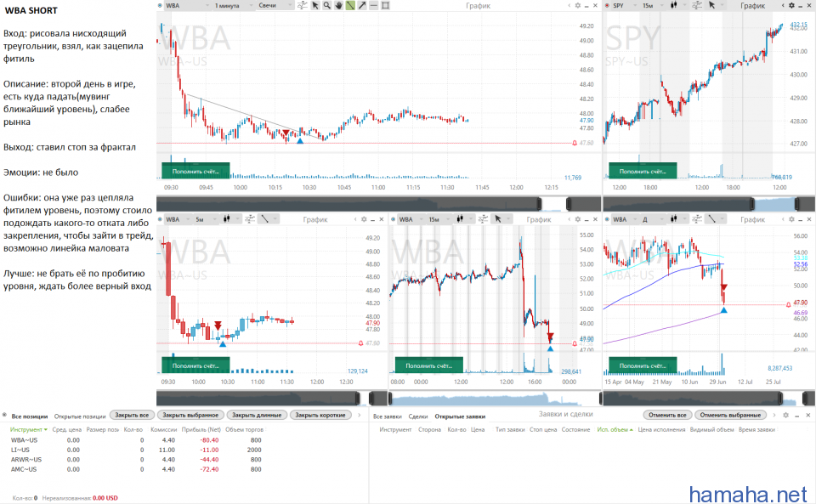Switch to 'Открытые позиции' tab

80,416
